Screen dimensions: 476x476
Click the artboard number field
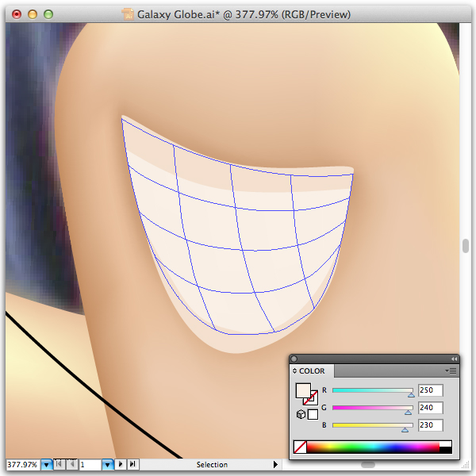90,464
